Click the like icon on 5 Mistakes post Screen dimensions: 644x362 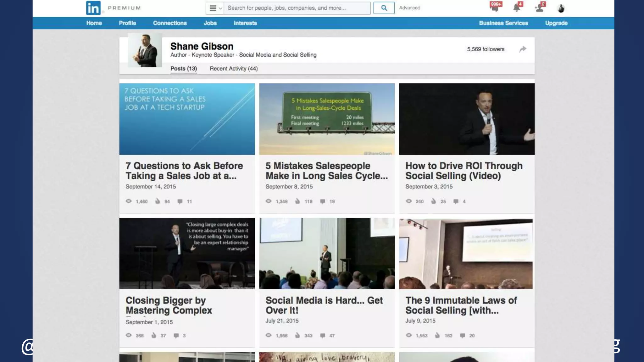click(297, 201)
